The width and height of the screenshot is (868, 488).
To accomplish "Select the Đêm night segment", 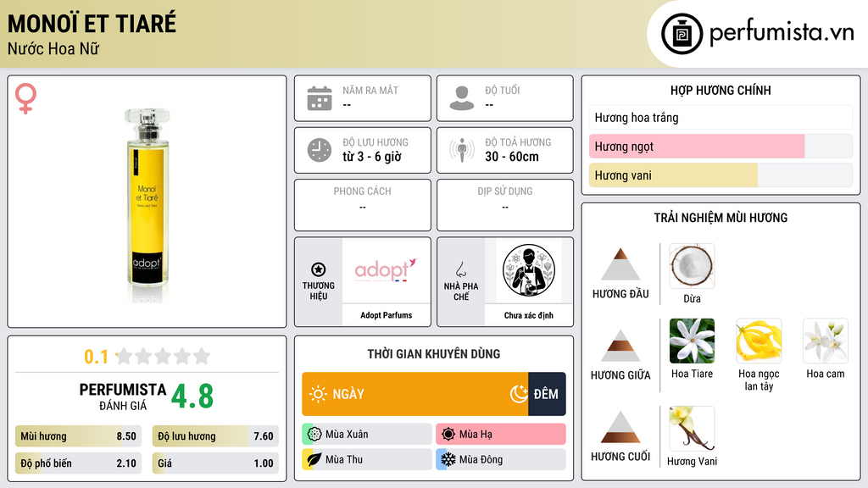I will pos(547,394).
